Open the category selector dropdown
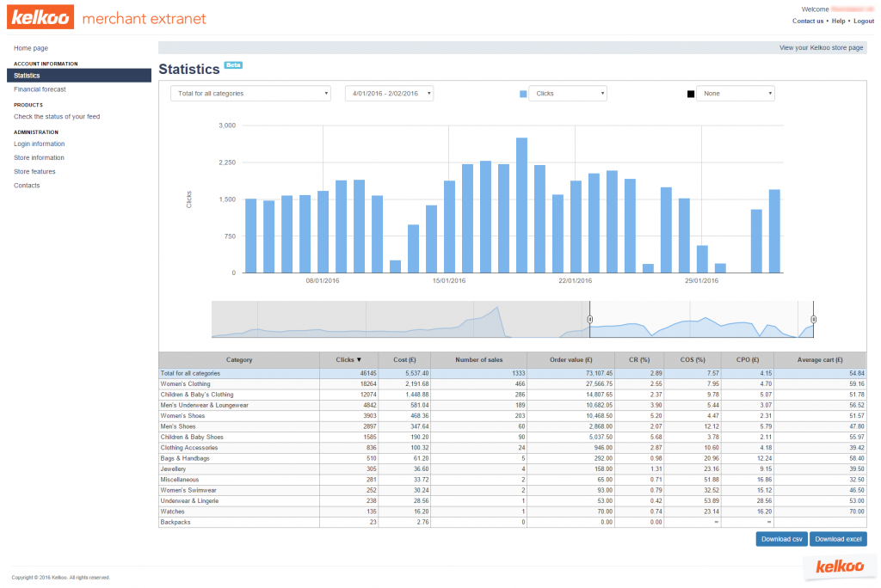The height and width of the screenshot is (588, 881). click(x=250, y=94)
